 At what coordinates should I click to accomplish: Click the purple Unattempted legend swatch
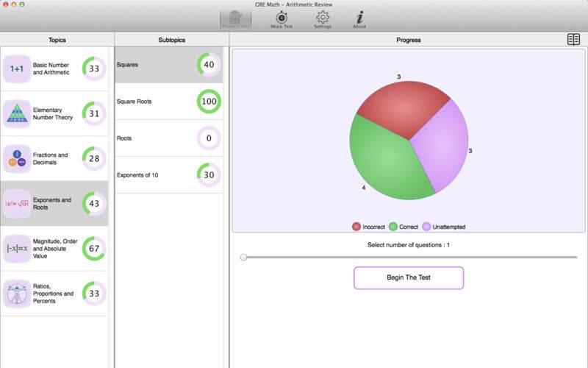click(426, 227)
